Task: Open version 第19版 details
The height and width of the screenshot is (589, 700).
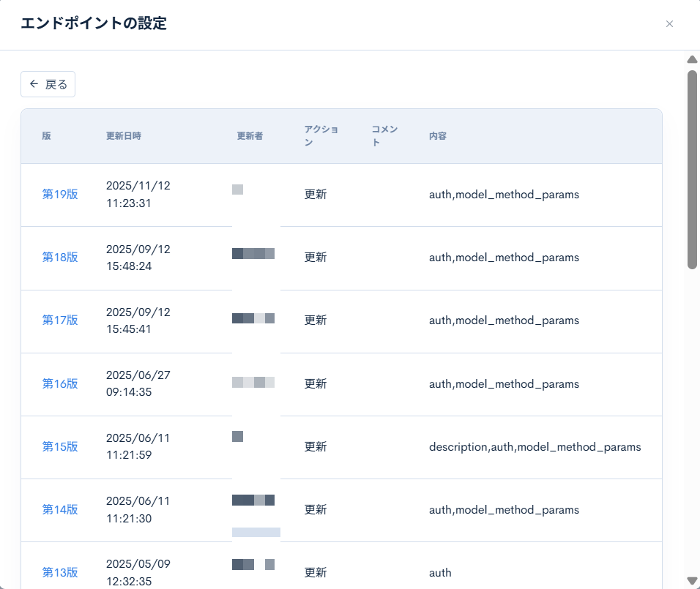Action: pyautogui.click(x=59, y=195)
